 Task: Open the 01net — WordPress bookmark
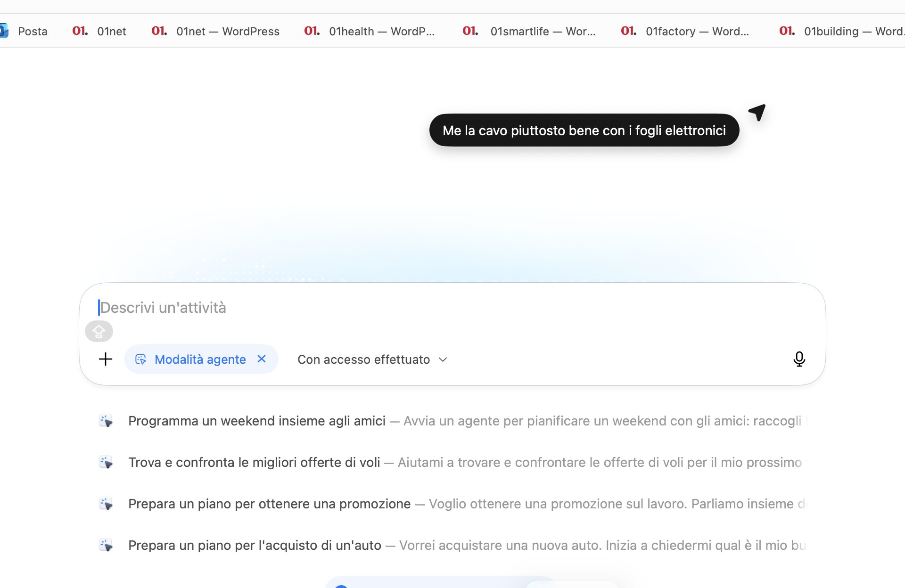[x=227, y=31]
